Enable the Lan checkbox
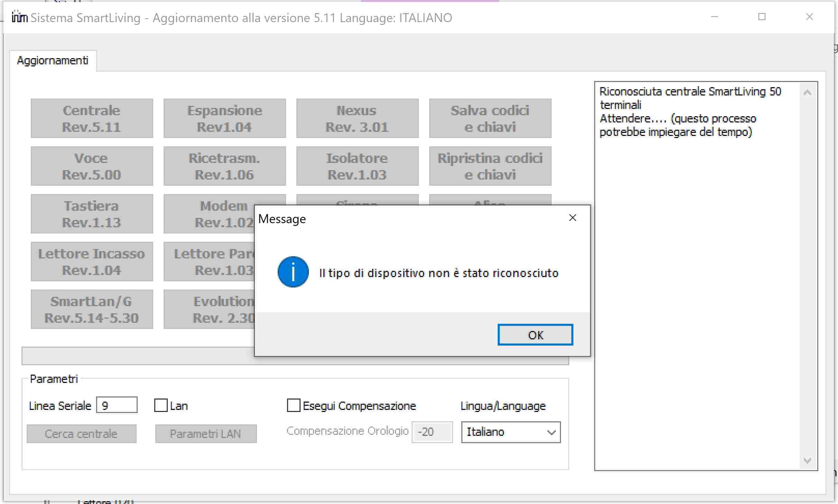Image resolution: width=838 pixels, height=504 pixels. coord(161,405)
